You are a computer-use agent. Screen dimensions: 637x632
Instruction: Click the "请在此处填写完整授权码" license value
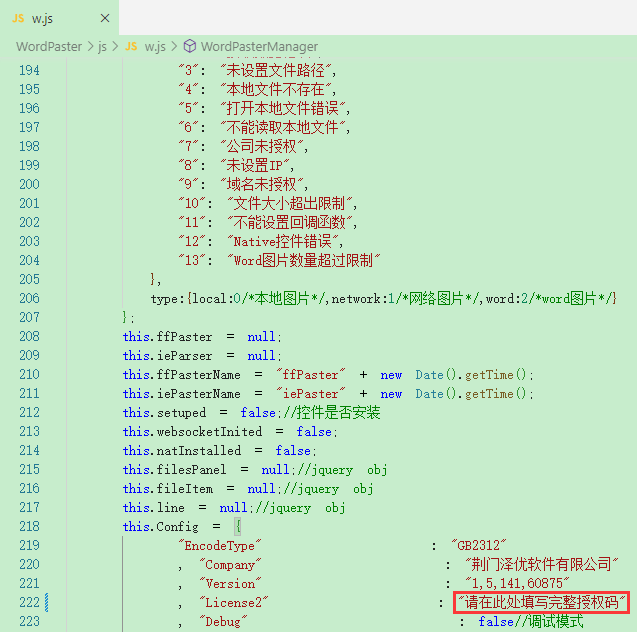pyautogui.click(x=541, y=603)
